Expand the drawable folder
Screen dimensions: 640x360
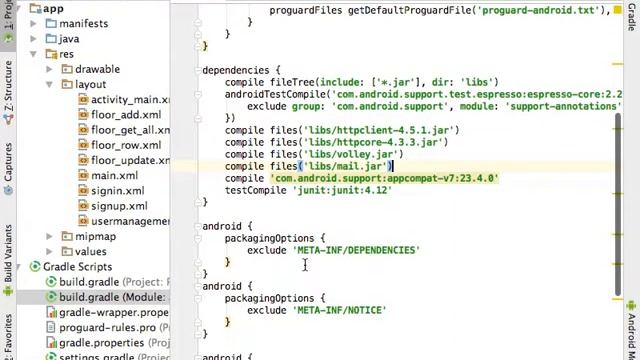pyautogui.click(x=49, y=69)
